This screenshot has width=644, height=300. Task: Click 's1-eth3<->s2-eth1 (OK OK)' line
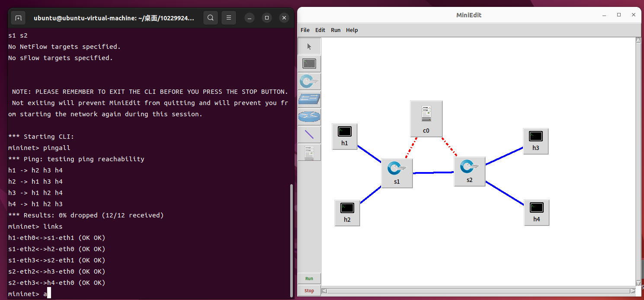[57, 260]
